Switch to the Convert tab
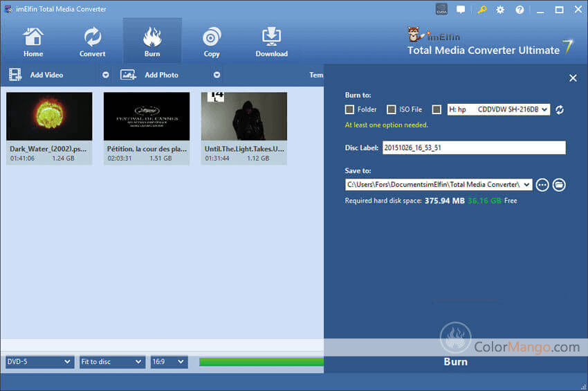Viewport: 588px width, 391px height. pyautogui.click(x=92, y=42)
